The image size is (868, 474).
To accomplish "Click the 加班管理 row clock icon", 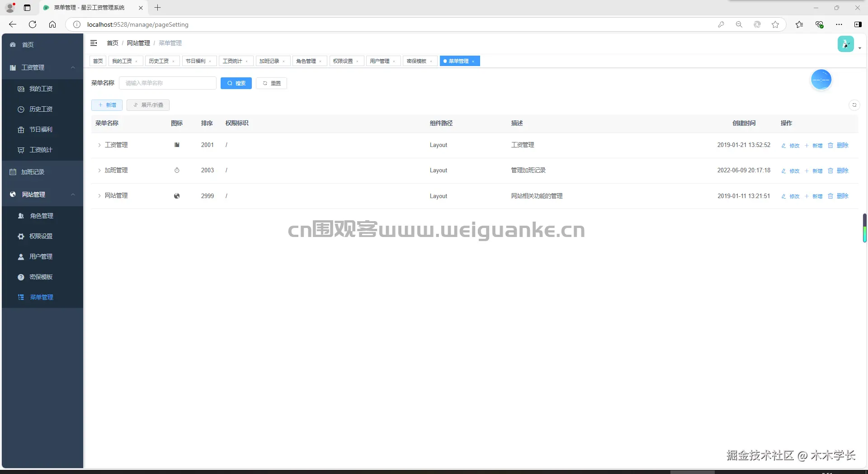I will pyautogui.click(x=177, y=171).
